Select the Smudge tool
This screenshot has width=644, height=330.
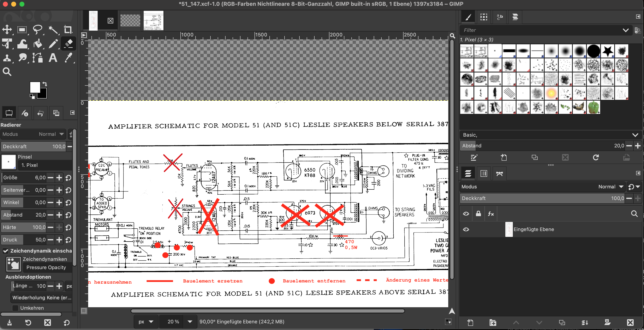pyautogui.click(x=22, y=58)
